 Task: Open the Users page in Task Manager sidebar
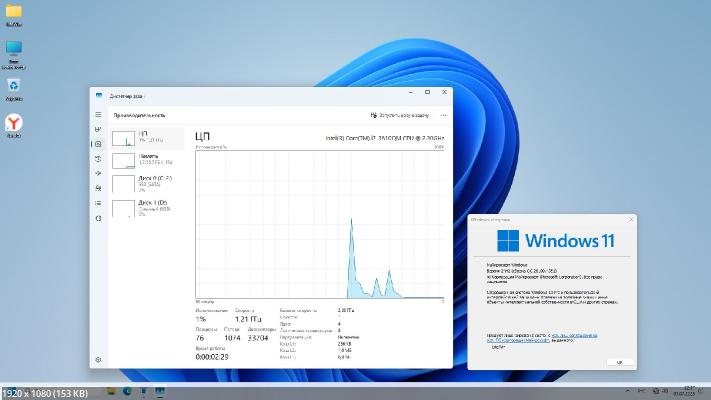[x=98, y=188]
